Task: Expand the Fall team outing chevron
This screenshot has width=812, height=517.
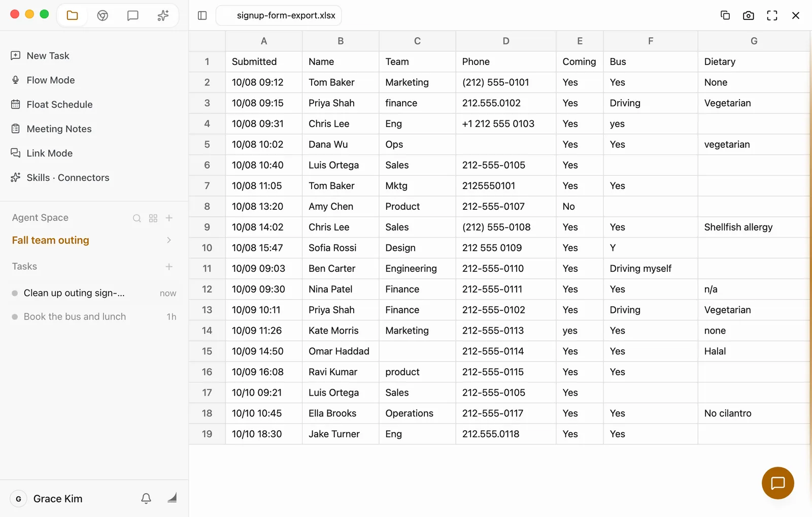Action: [169, 240]
